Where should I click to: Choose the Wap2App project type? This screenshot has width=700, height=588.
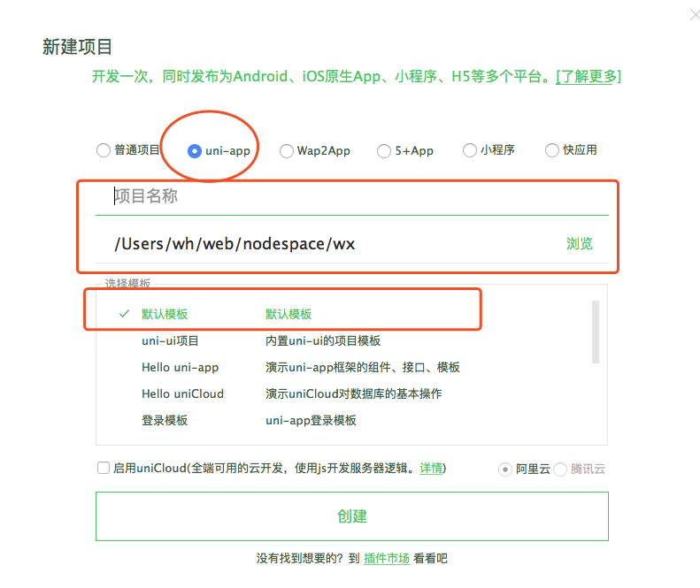tap(287, 151)
